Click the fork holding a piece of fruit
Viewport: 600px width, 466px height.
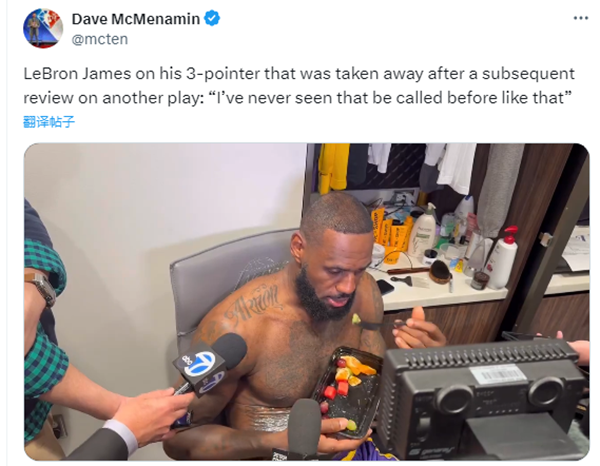click(x=377, y=323)
